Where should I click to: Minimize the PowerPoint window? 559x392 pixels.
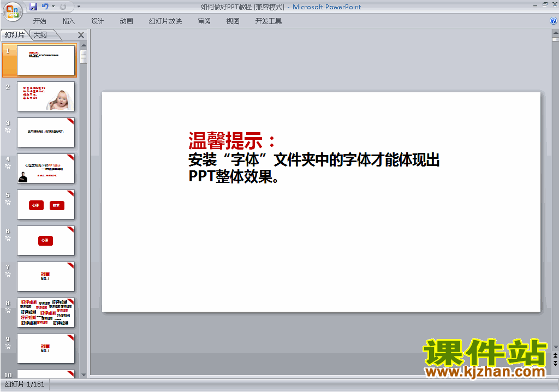[535, 5]
